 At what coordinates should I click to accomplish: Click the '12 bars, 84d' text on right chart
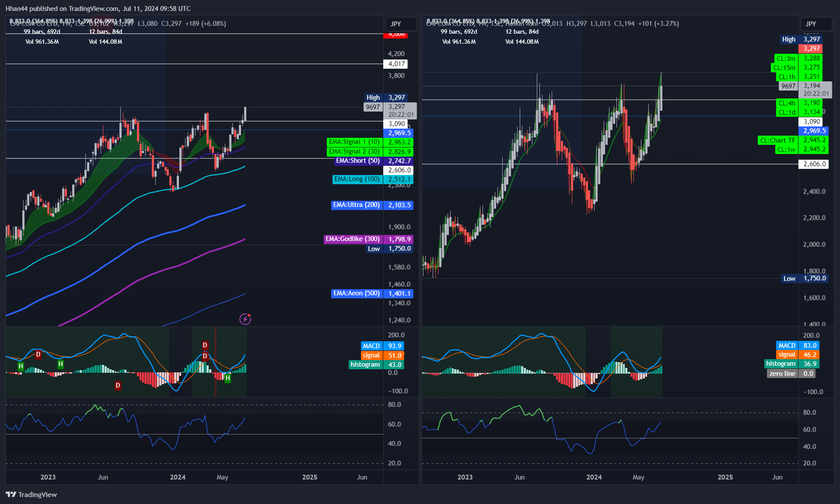click(522, 32)
